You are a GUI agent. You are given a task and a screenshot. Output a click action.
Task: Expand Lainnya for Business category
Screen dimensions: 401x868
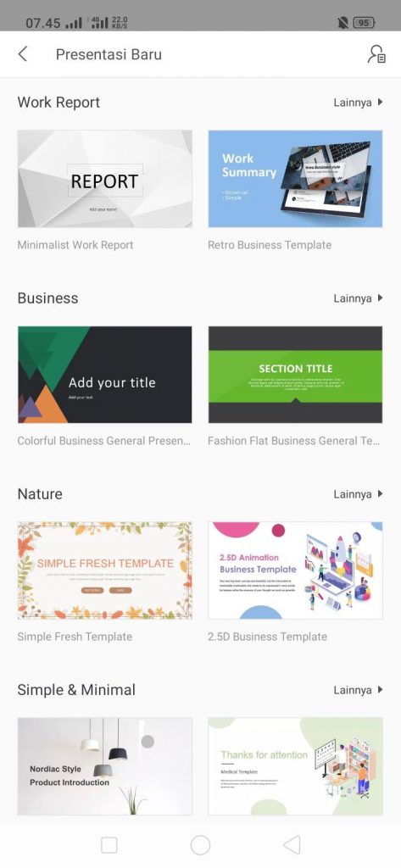(359, 298)
